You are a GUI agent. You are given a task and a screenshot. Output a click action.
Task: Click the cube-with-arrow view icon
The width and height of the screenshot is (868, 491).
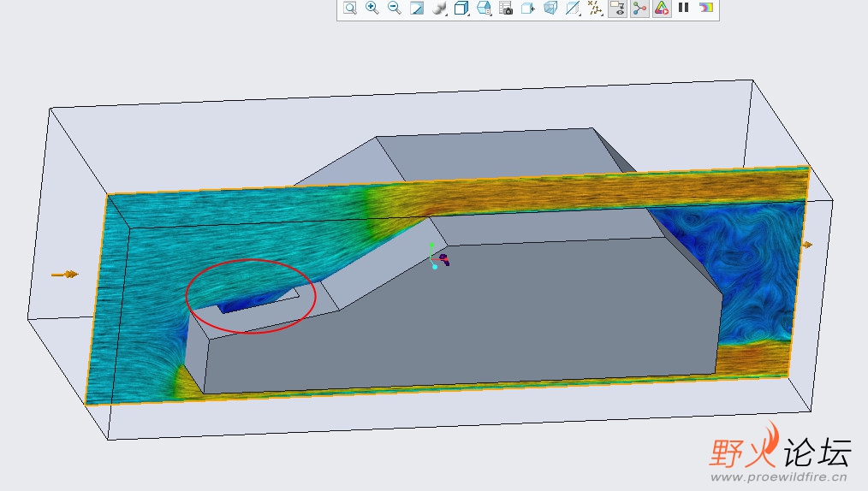click(528, 8)
